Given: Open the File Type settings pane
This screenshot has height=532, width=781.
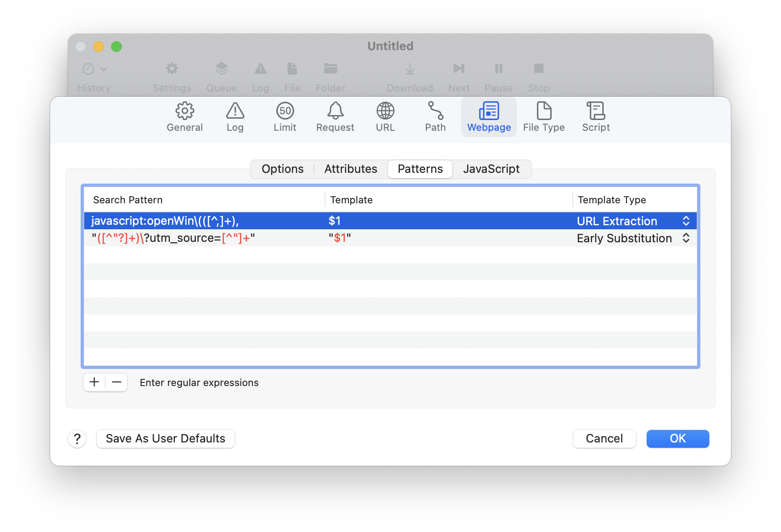Looking at the screenshot, I should tap(544, 117).
